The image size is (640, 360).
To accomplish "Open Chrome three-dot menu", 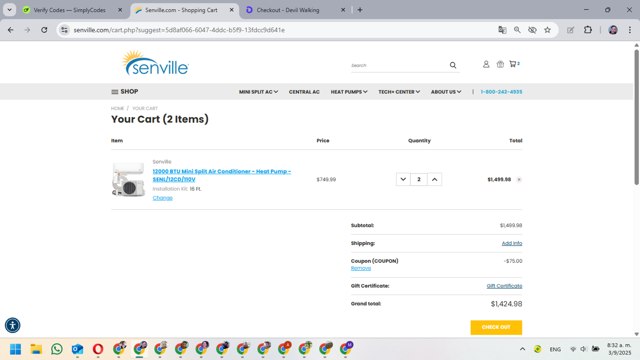I will 630,30.
